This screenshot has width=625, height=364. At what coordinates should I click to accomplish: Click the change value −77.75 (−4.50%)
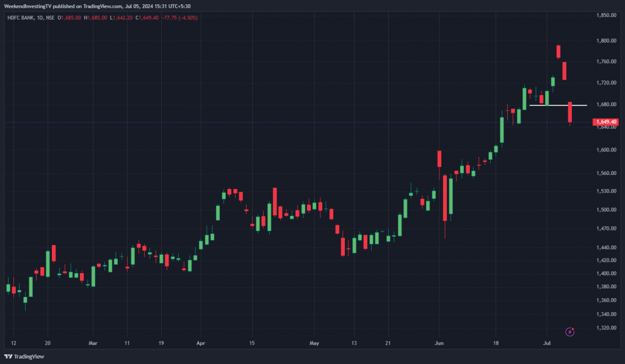coord(179,18)
